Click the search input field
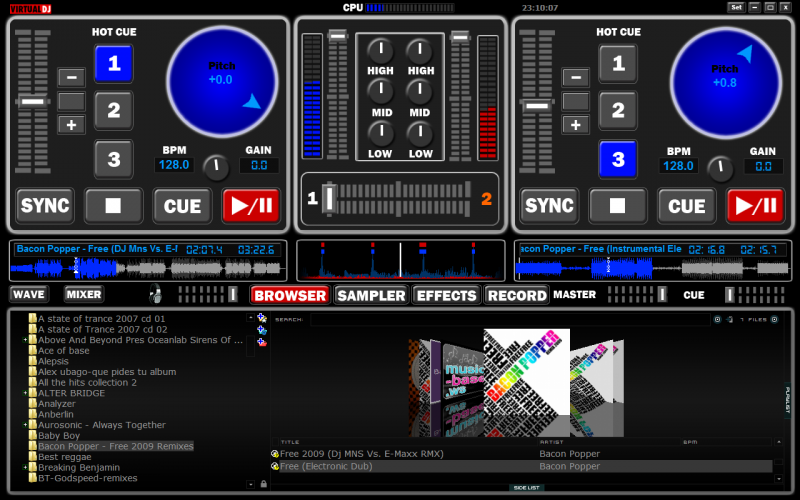800x500 pixels. pos(510,319)
